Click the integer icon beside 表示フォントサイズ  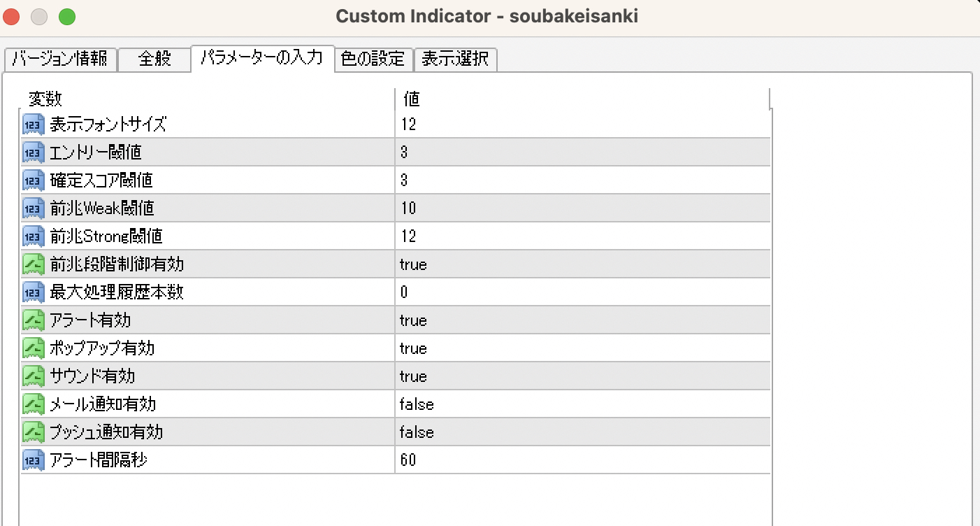(x=34, y=125)
